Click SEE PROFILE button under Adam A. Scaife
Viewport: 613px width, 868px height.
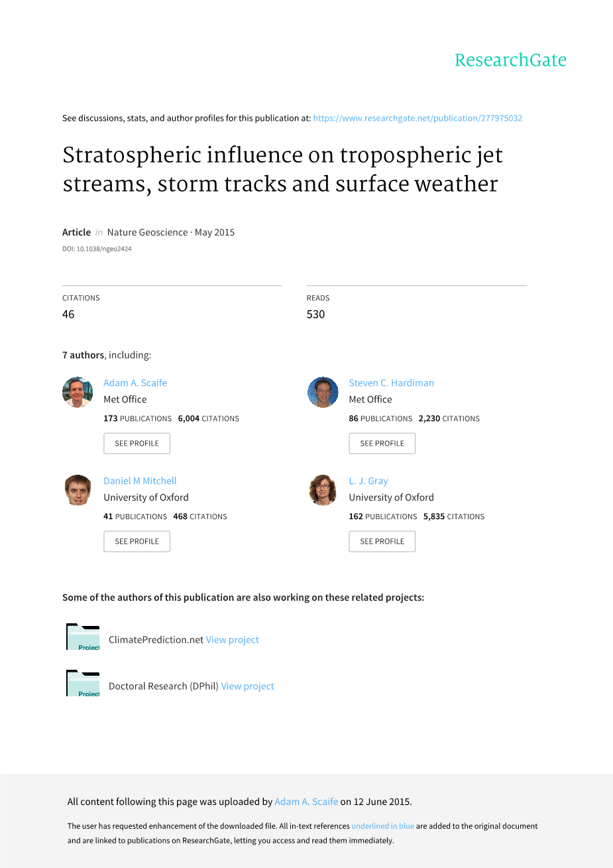pyautogui.click(x=137, y=444)
